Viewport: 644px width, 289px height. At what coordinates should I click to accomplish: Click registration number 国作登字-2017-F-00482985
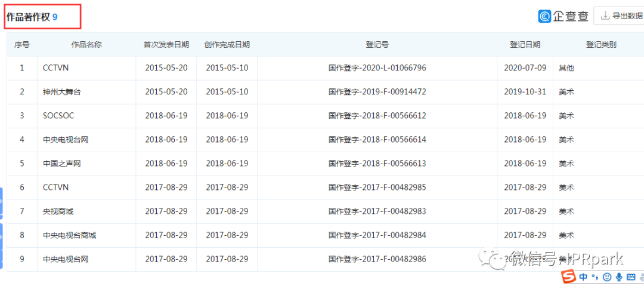point(377,187)
